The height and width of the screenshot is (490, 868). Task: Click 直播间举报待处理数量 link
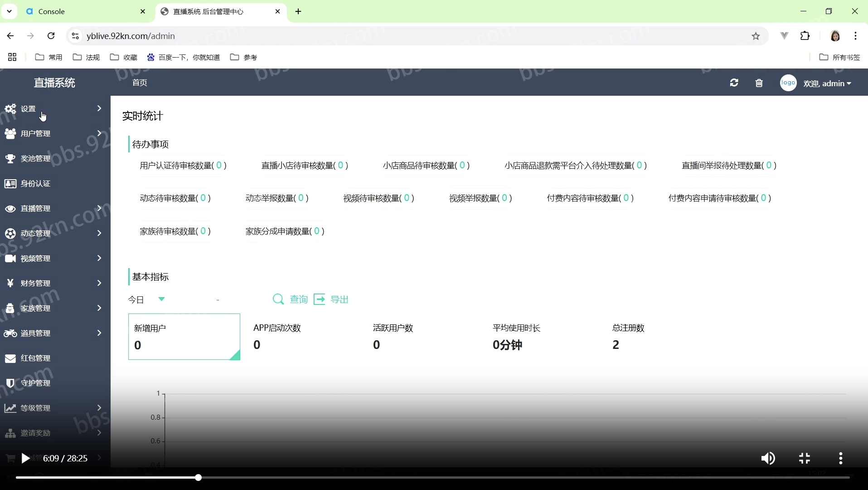pyautogui.click(x=729, y=165)
